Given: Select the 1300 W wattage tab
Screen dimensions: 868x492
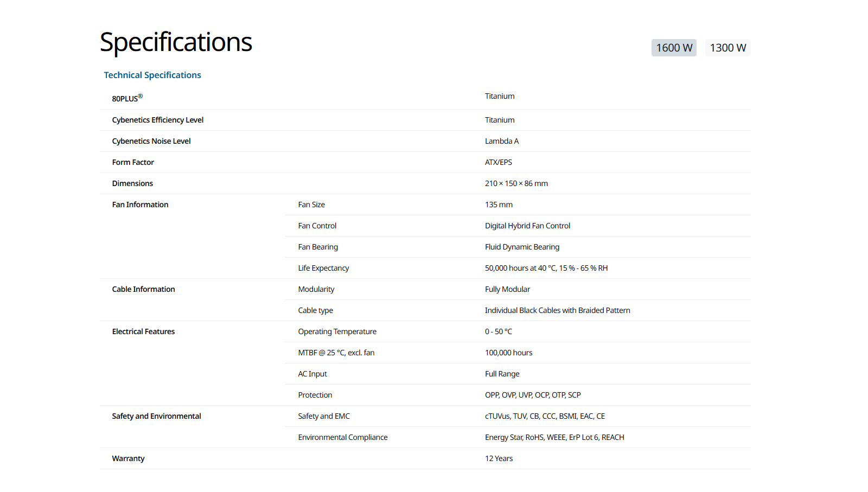Looking at the screenshot, I should tap(727, 48).
